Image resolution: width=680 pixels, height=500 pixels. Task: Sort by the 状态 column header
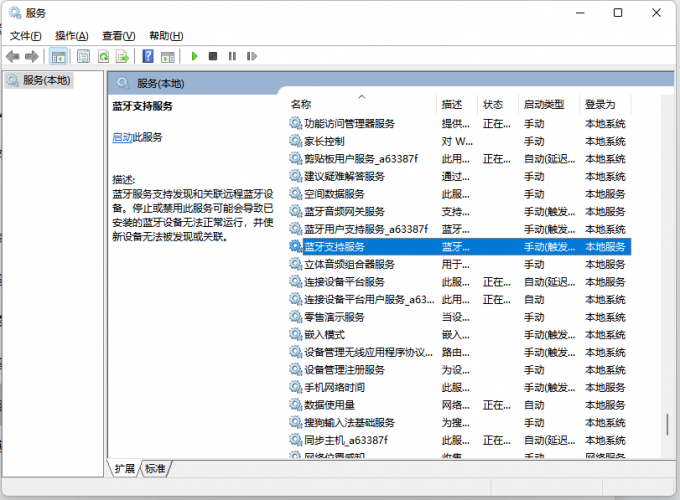[497, 105]
